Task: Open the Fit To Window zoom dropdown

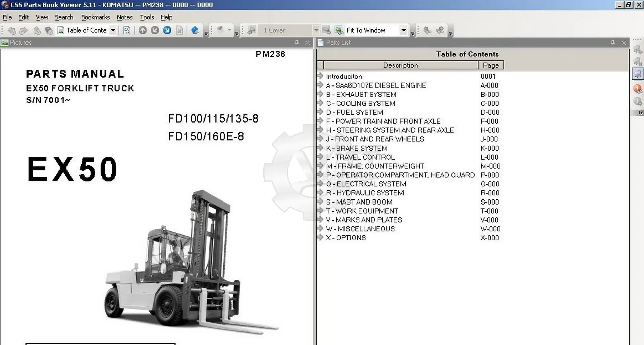Action: pyautogui.click(x=404, y=30)
